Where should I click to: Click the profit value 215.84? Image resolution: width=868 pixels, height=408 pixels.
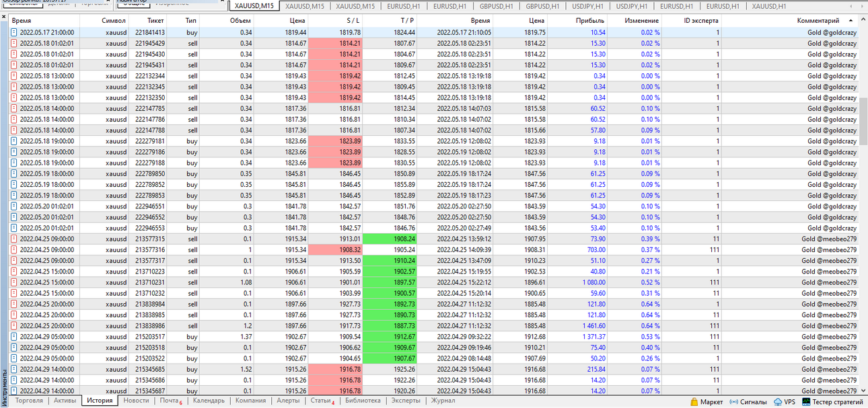(x=596, y=369)
